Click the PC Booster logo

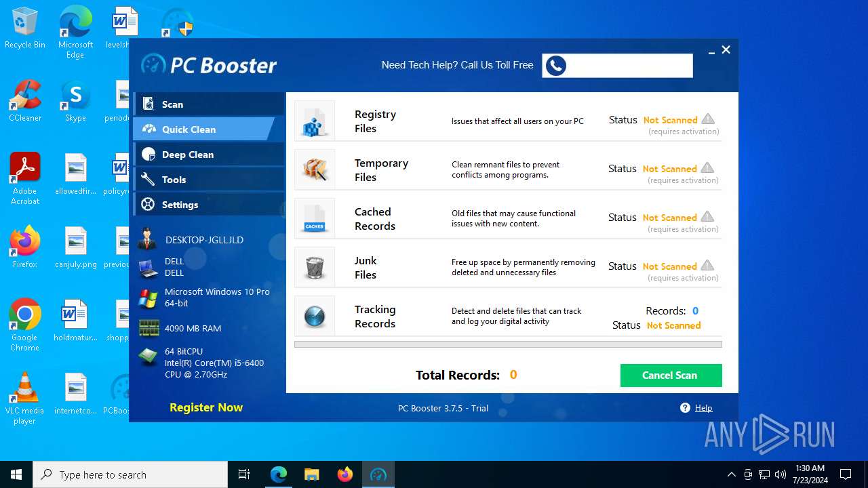click(209, 65)
